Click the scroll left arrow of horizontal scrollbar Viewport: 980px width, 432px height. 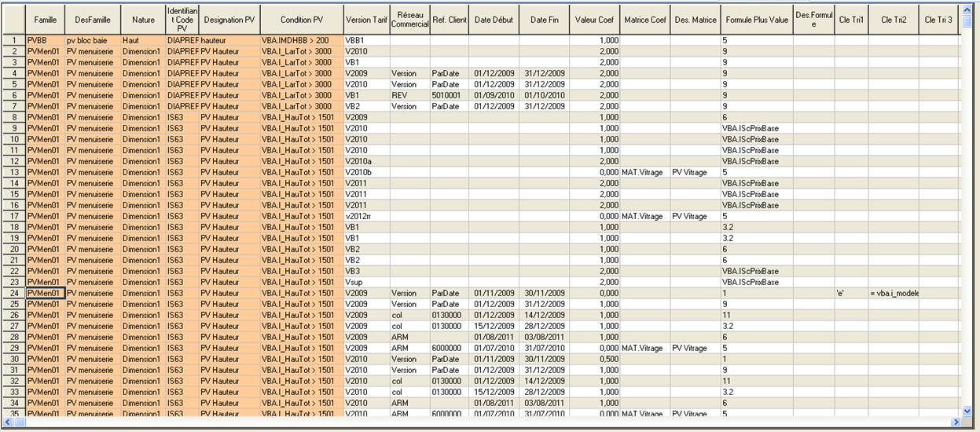coord(7,423)
